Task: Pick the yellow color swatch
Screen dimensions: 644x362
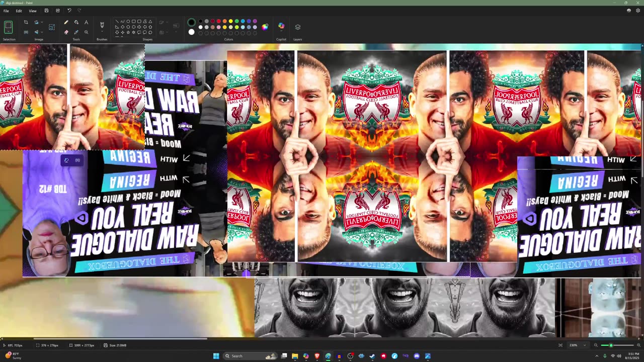Action: pos(230,21)
